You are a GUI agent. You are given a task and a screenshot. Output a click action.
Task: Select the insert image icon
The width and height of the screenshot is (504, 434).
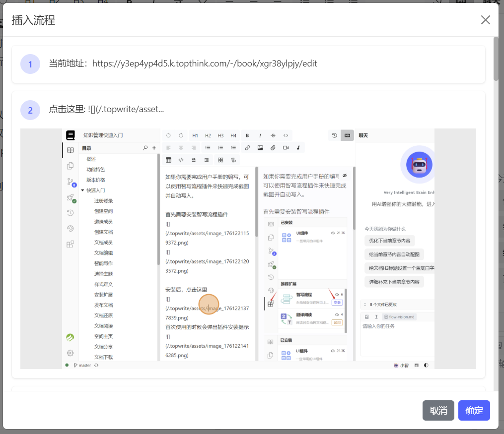pyautogui.click(x=260, y=148)
